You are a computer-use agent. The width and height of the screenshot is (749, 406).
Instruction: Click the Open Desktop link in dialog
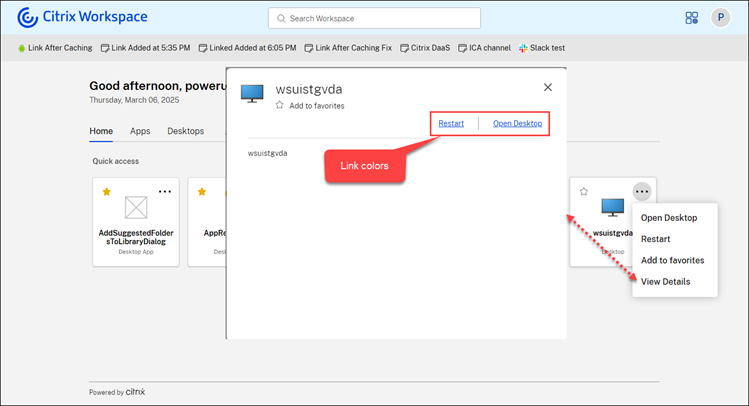click(517, 123)
